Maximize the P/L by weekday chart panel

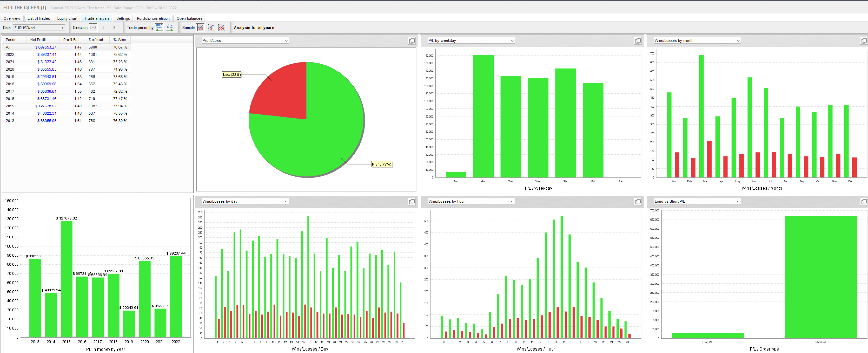[638, 41]
